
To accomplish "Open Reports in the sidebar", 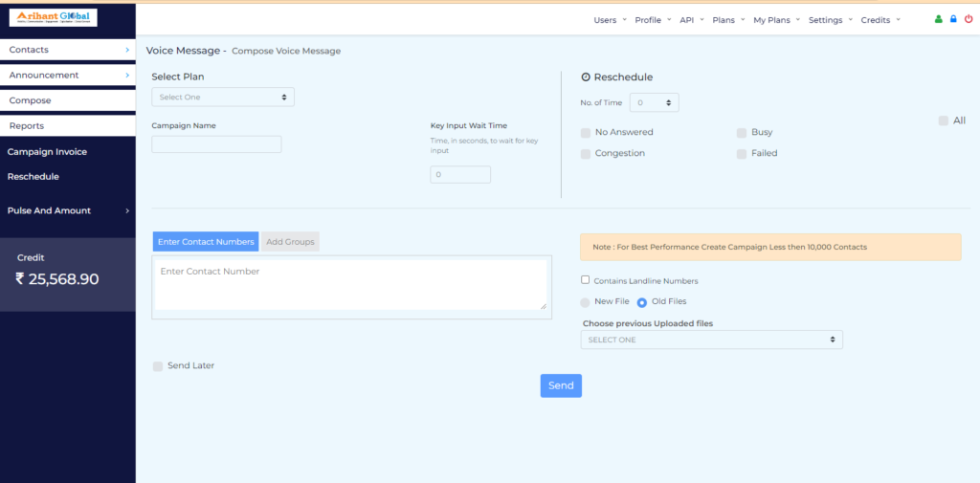I will [x=68, y=125].
